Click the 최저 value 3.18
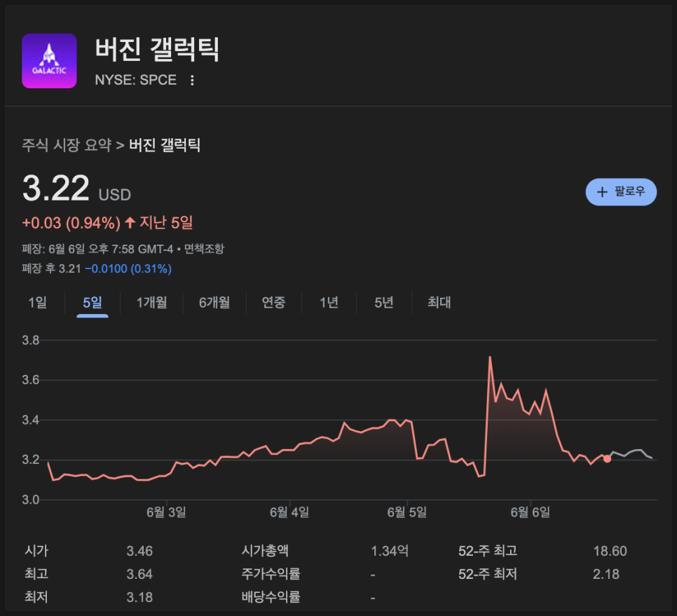Image resolution: width=677 pixels, height=616 pixels. (139, 598)
